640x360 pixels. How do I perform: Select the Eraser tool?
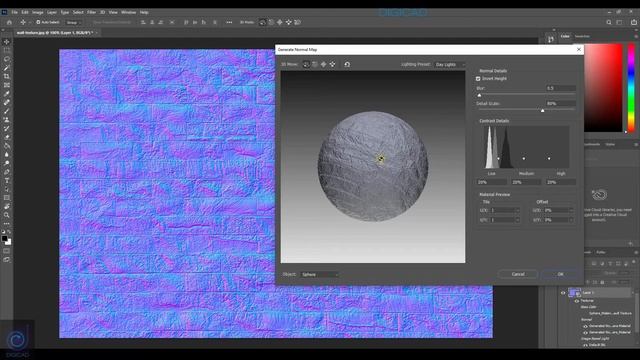coord(7,137)
